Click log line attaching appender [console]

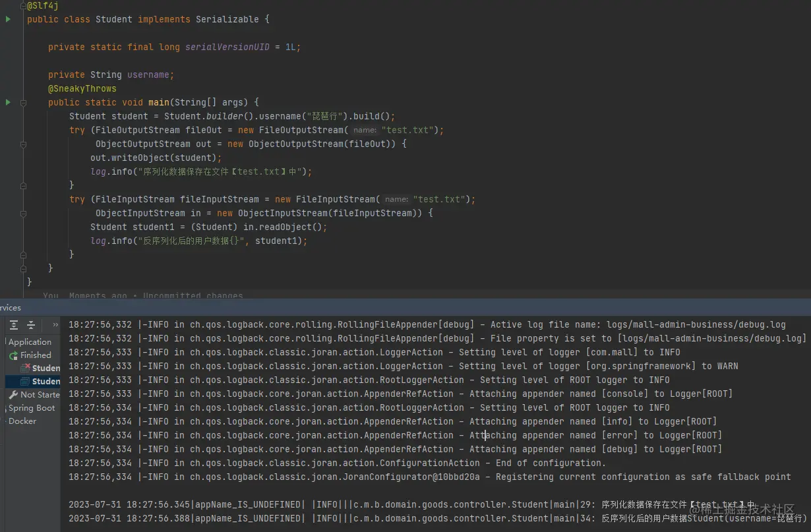tap(401, 394)
